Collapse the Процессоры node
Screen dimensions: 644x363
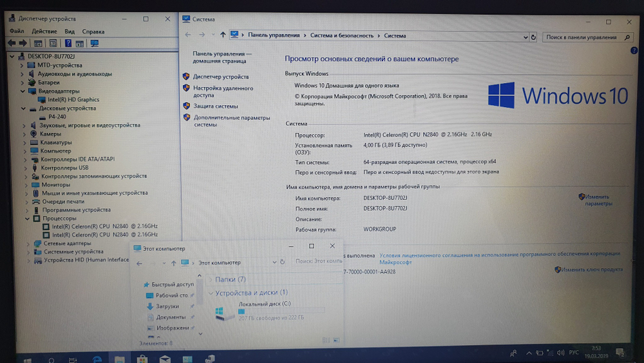27,219
